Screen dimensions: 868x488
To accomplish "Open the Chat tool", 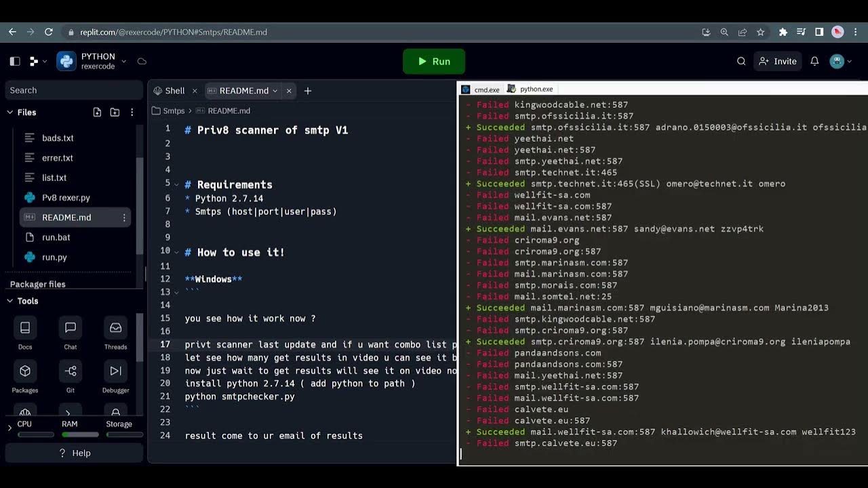I will [x=71, y=333].
